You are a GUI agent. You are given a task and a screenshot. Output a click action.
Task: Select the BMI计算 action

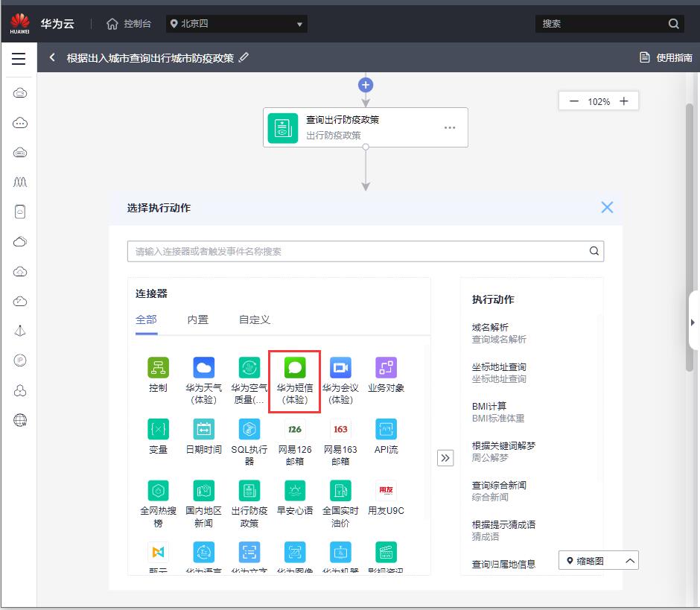[x=497, y=412]
